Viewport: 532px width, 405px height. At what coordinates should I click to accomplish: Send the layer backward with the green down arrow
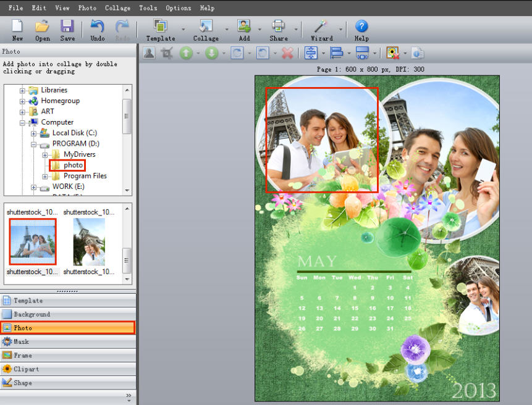pos(212,53)
